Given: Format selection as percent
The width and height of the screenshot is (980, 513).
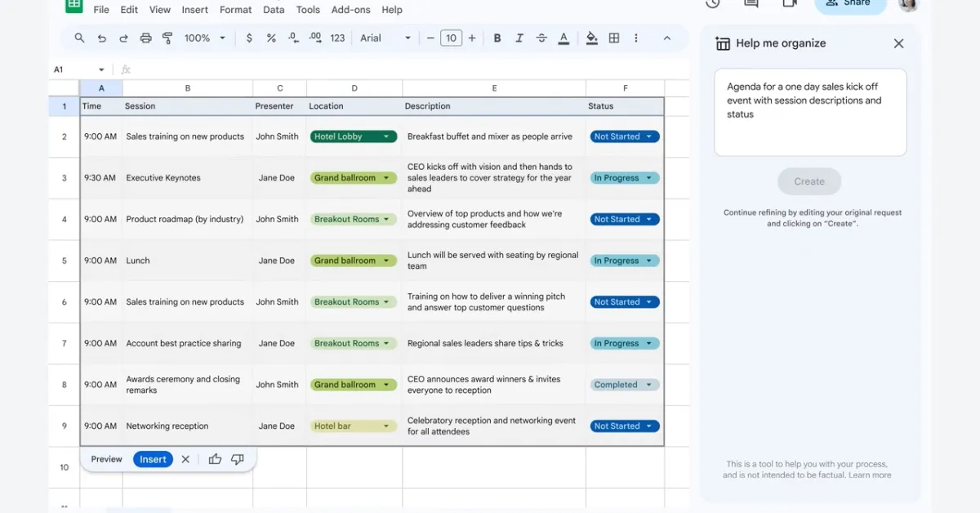Looking at the screenshot, I should tap(269, 38).
